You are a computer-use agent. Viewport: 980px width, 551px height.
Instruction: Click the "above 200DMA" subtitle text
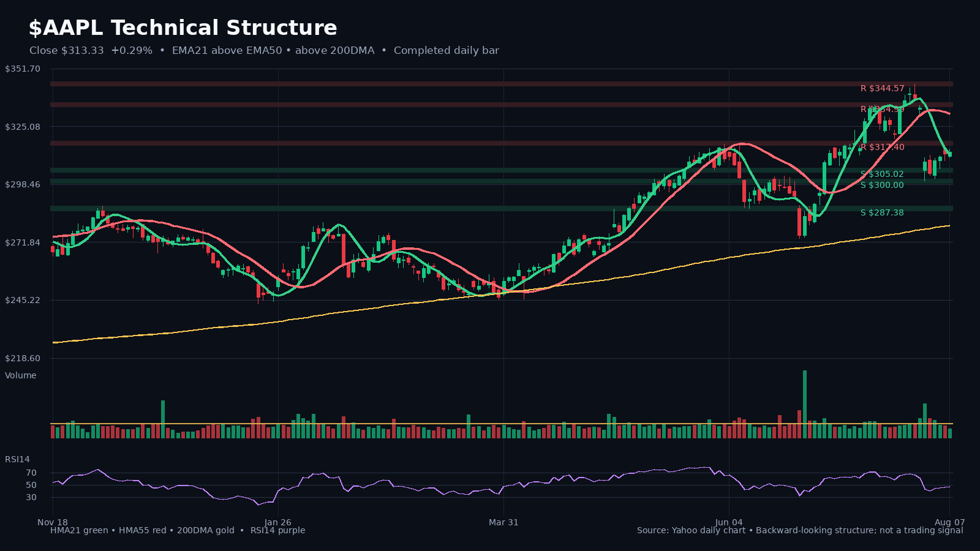(335, 51)
